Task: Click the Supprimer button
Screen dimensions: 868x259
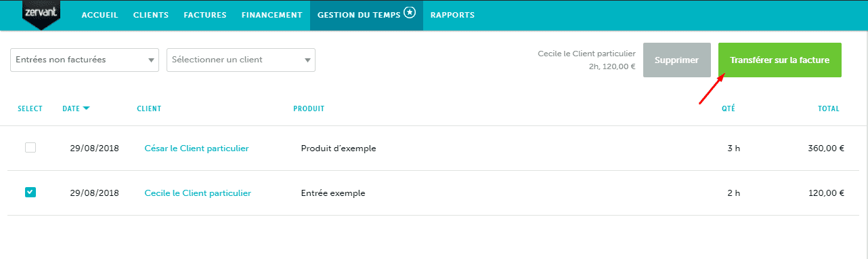Action: click(676, 60)
